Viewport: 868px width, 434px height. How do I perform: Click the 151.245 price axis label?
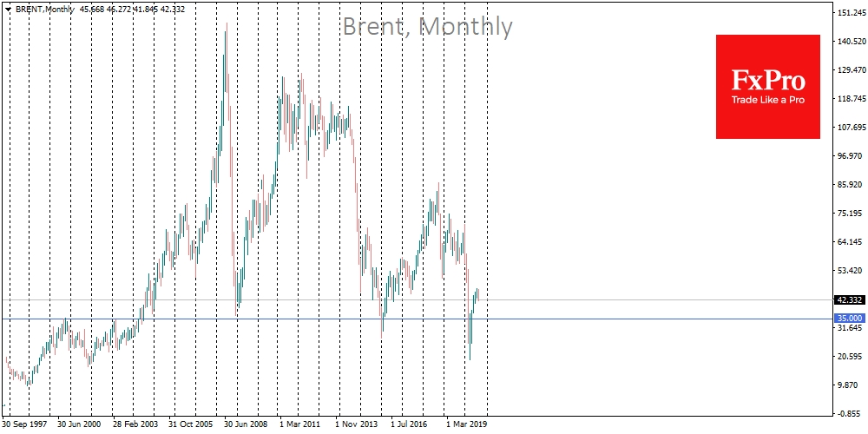(x=852, y=13)
